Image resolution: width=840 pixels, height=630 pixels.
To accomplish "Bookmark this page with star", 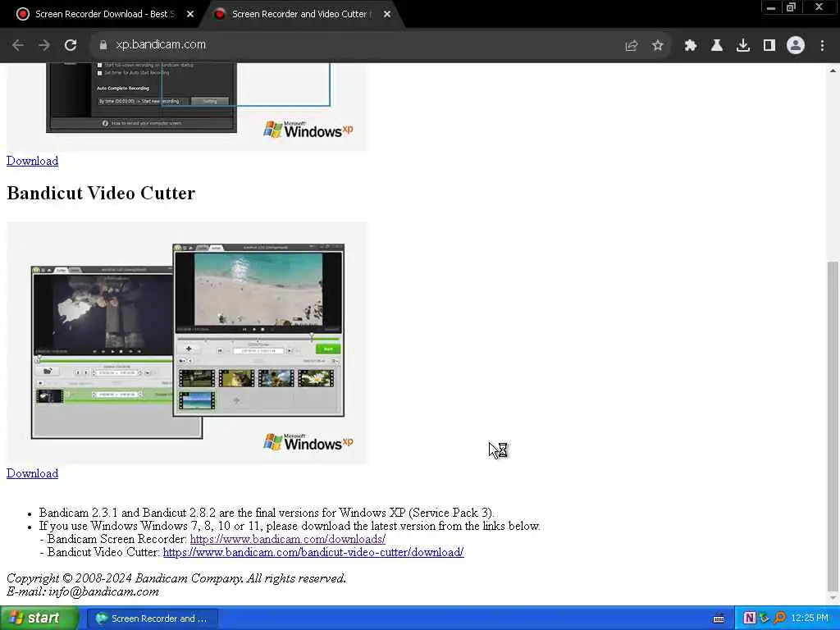I will [x=658, y=46].
